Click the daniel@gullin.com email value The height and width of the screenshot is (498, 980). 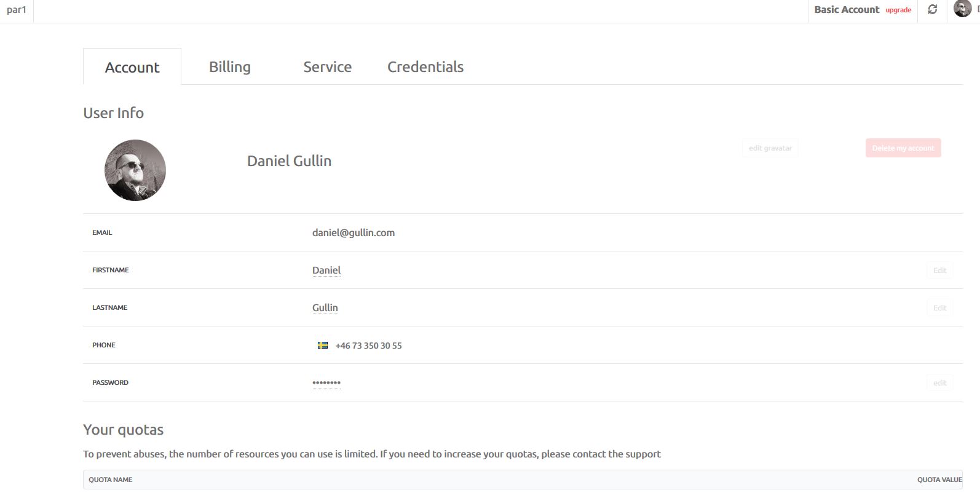[x=354, y=232]
